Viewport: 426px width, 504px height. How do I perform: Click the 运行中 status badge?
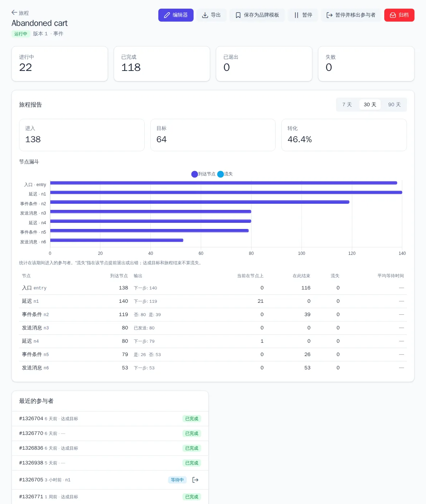click(x=21, y=34)
